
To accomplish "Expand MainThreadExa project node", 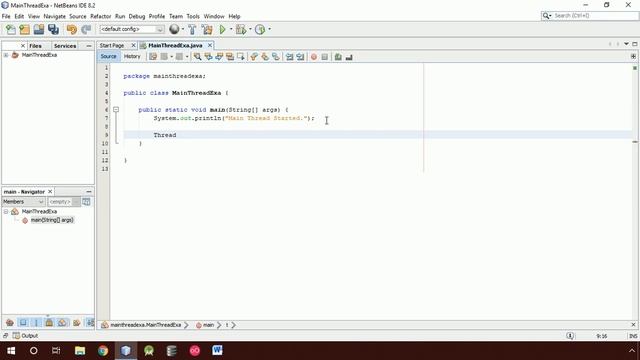I will click(x=6, y=55).
